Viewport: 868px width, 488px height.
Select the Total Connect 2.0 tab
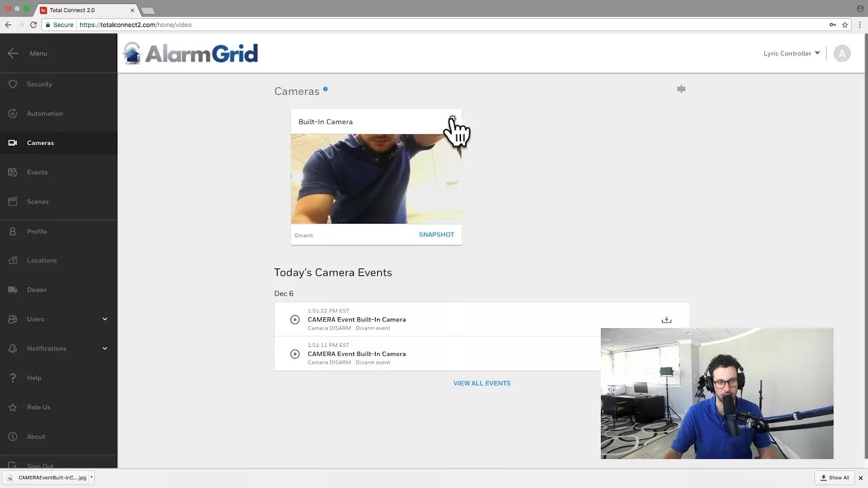(x=87, y=10)
